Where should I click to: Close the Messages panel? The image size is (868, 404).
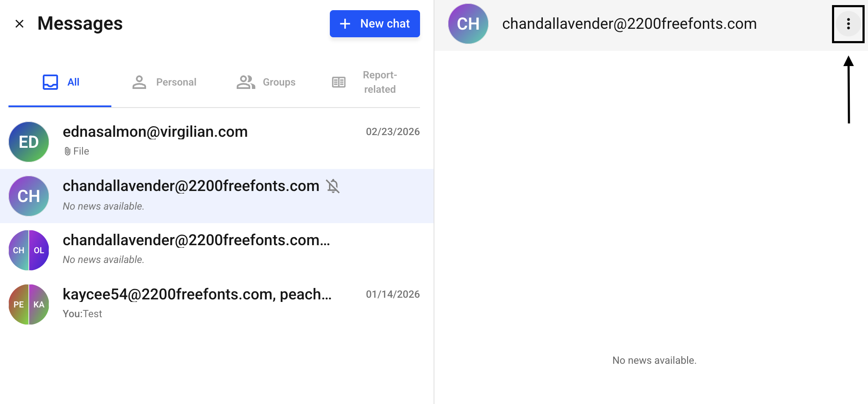tap(19, 24)
